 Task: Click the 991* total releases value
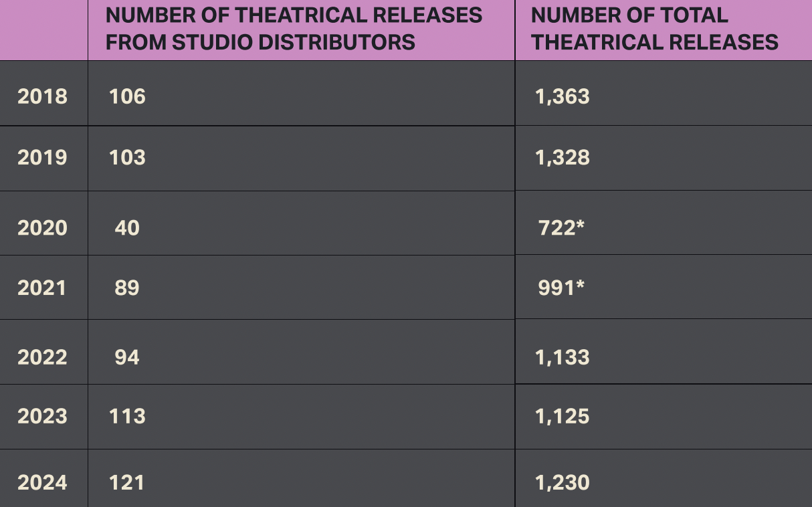pyautogui.click(x=562, y=288)
